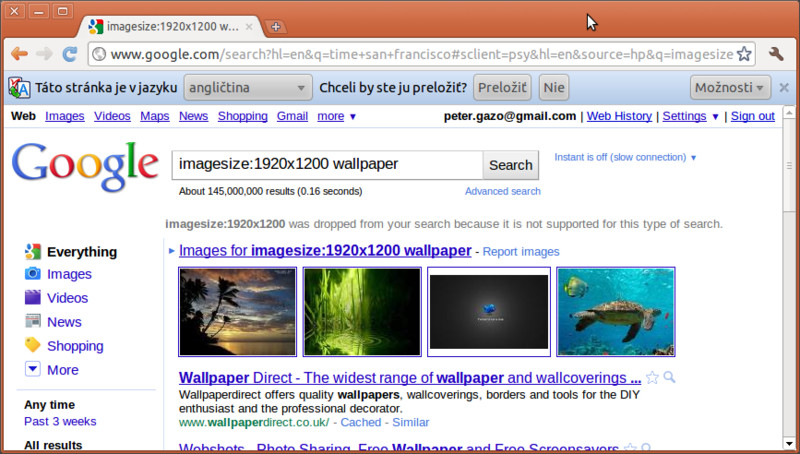Click the globe site info icon in address bar
Viewport: 800px width, 454px height.
(99, 54)
